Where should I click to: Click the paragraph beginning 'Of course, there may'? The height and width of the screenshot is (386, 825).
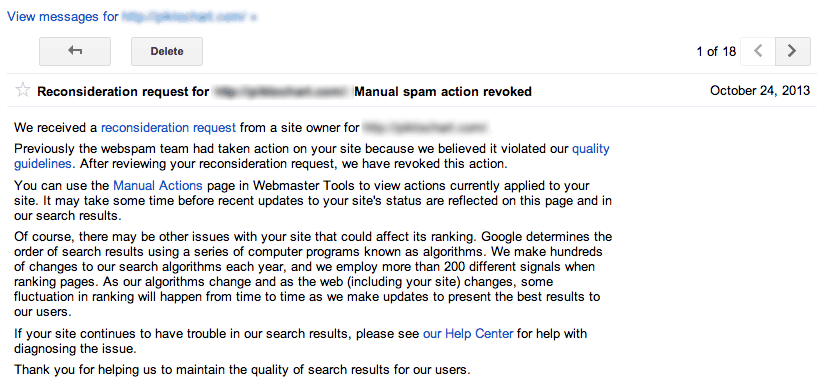coord(313,274)
